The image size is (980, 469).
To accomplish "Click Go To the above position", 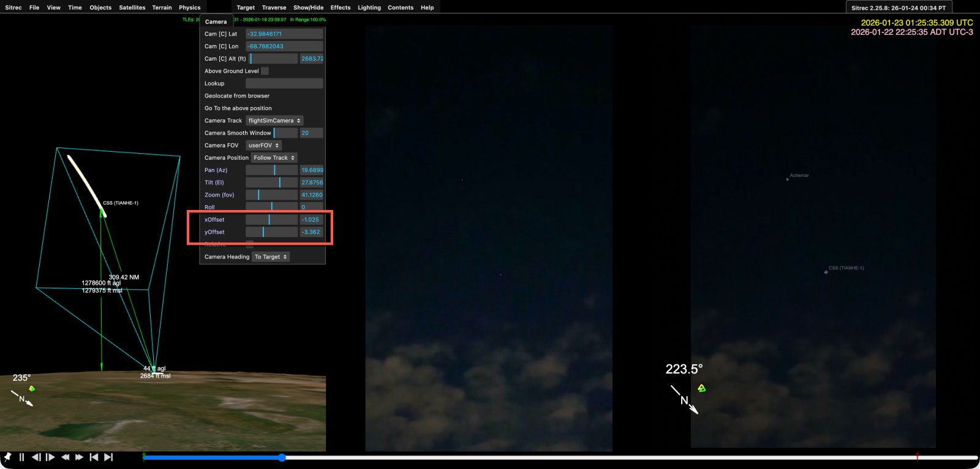I will point(238,108).
